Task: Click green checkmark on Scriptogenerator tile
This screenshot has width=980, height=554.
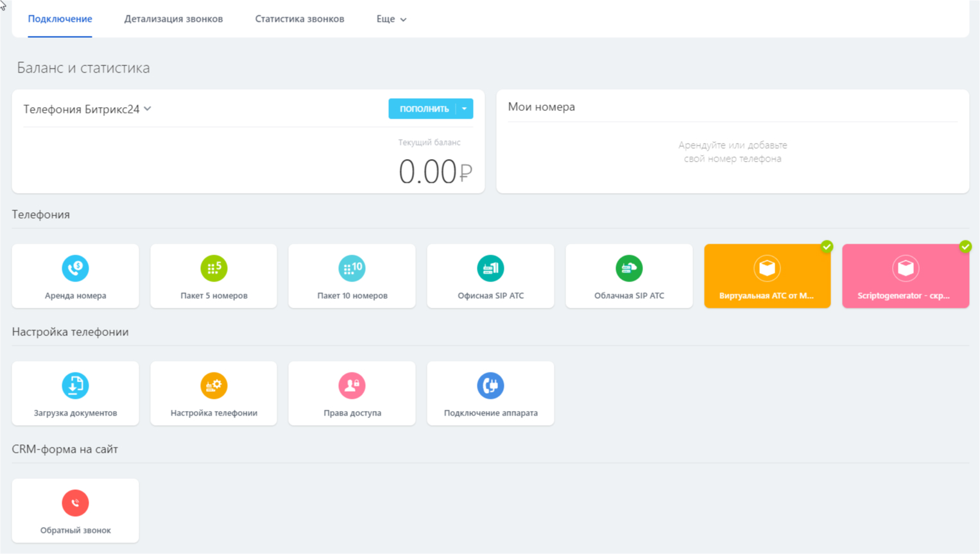Action: (x=965, y=246)
